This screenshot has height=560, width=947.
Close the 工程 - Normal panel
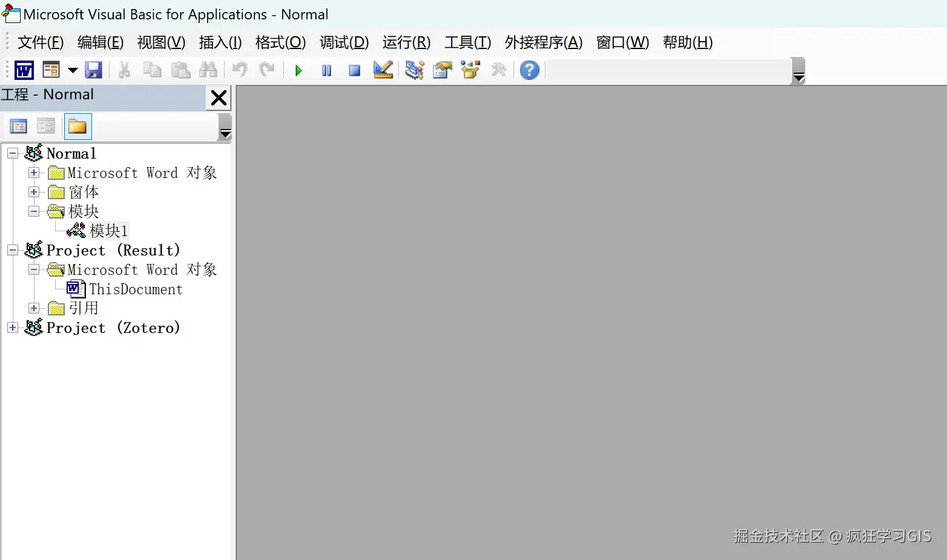[219, 97]
